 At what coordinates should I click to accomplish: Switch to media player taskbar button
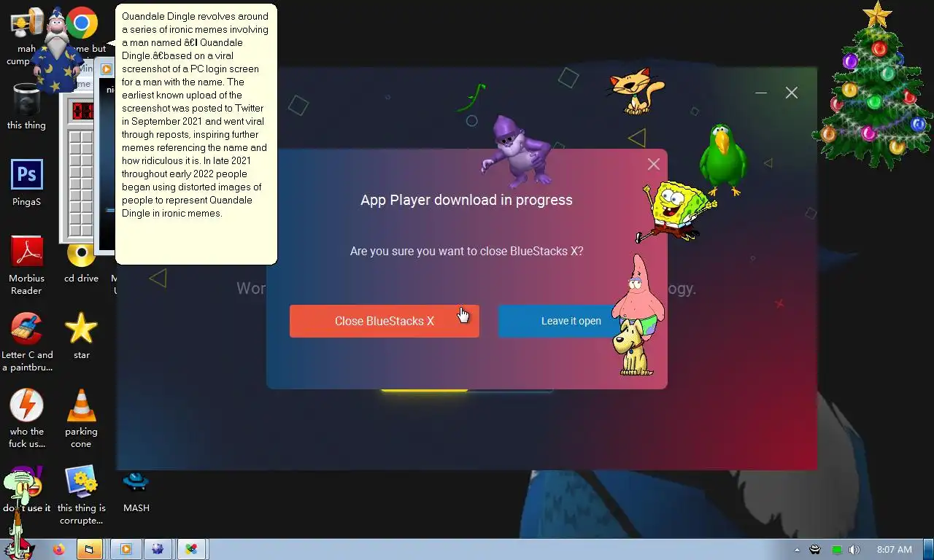click(126, 549)
